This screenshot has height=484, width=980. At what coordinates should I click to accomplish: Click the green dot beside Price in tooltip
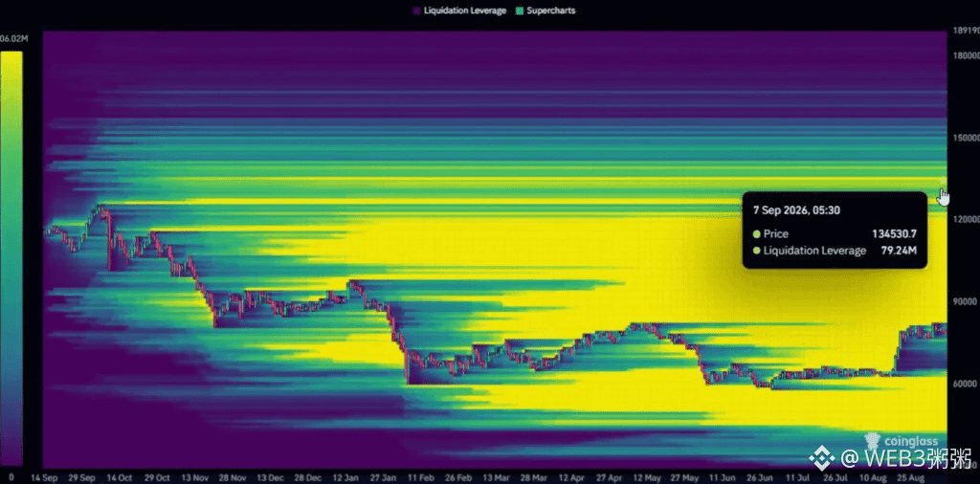coord(756,234)
